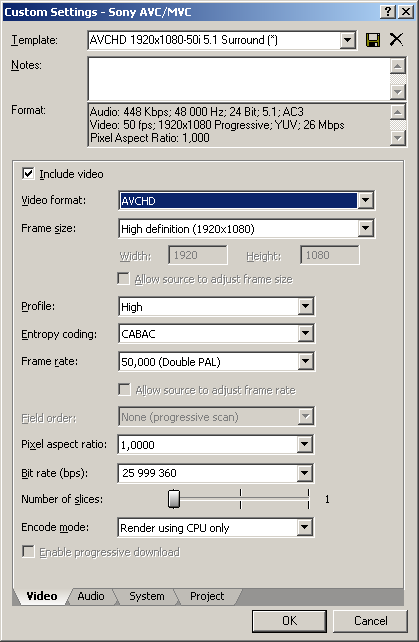Open the Entropy coding dropdown
The width and height of the screenshot is (419, 642).
305,334
